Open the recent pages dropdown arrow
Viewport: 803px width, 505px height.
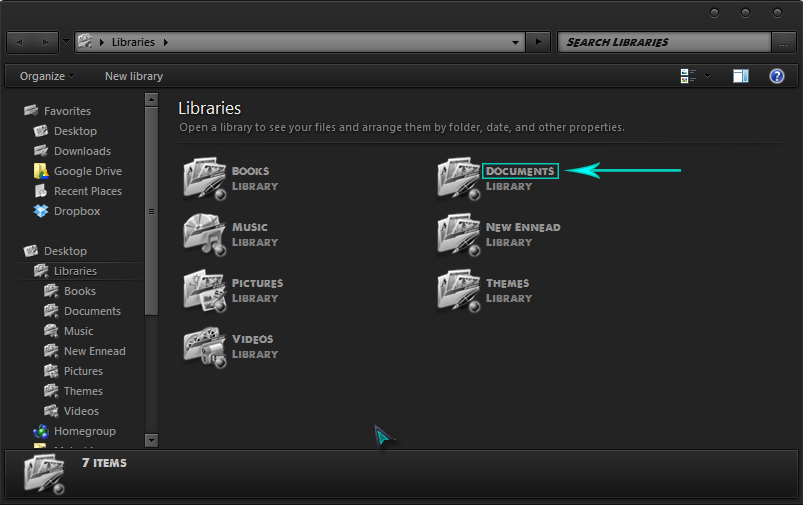[x=66, y=41]
